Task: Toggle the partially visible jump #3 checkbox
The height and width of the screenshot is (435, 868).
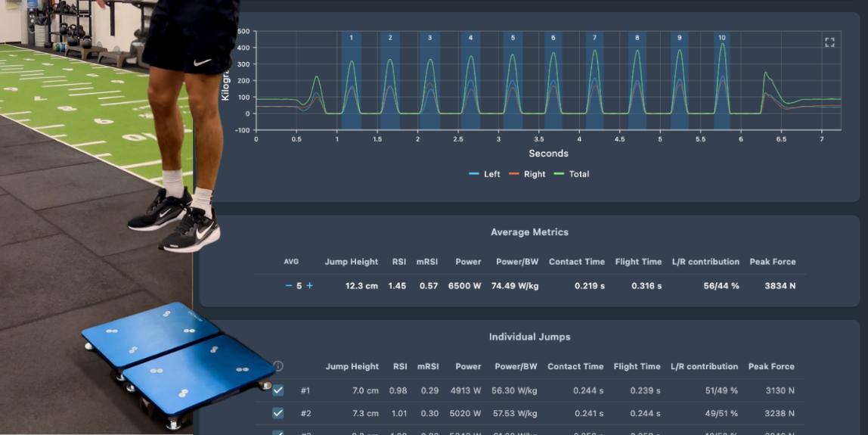Action: click(x=278, y=433)
